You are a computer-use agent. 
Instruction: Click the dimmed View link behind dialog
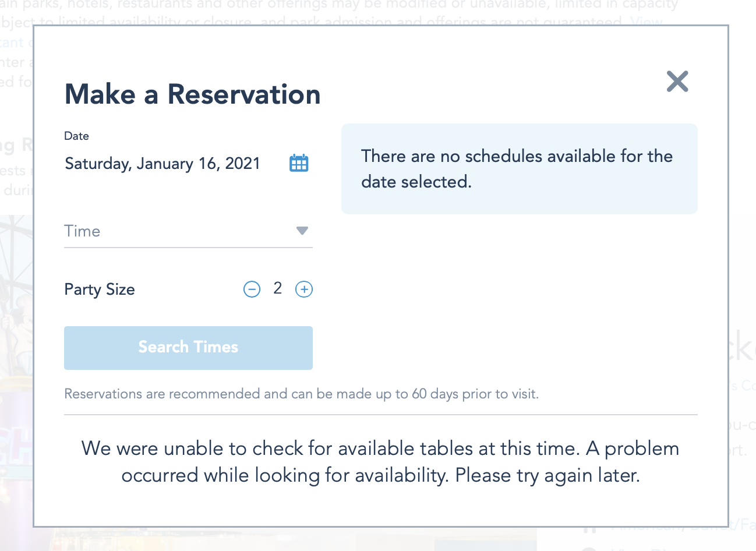(x=646, y=22)
